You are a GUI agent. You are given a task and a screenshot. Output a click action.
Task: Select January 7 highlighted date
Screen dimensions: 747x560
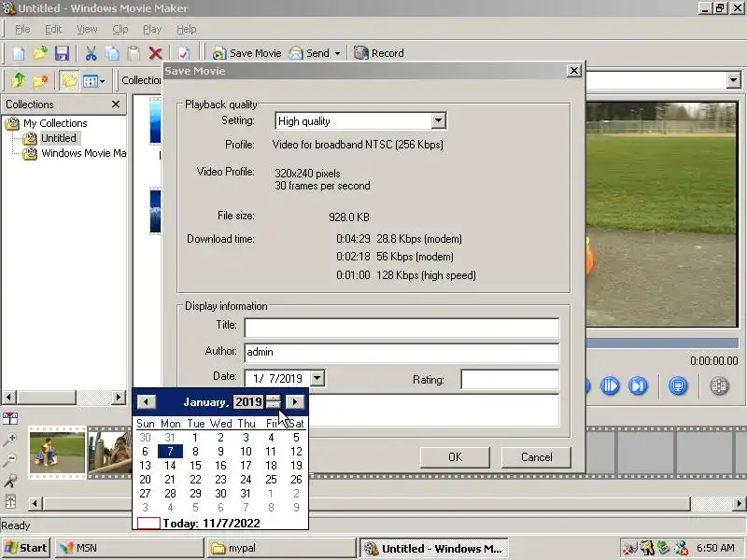pos(170,452)
